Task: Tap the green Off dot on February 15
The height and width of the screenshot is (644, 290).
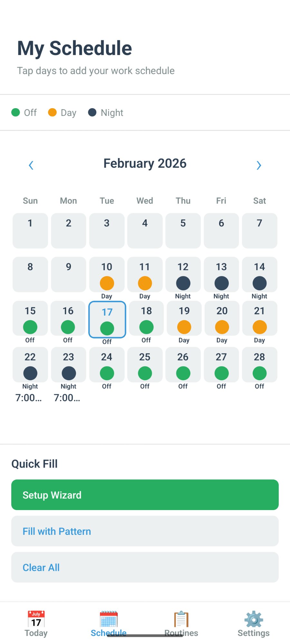Action: click(30, 327)
